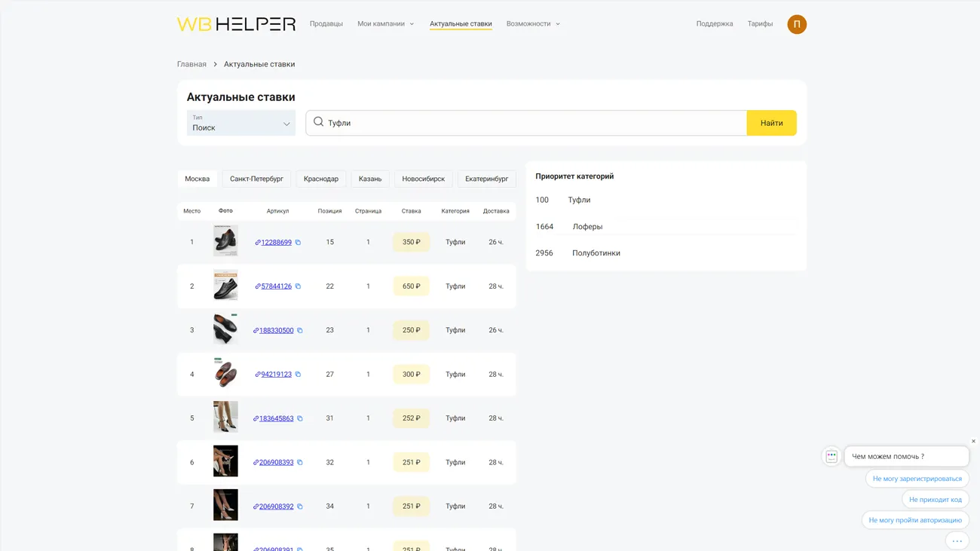Viewport: 980px width, 551px height.
Task: Copy article number 183645863
Action: click(x=300, y=418)
